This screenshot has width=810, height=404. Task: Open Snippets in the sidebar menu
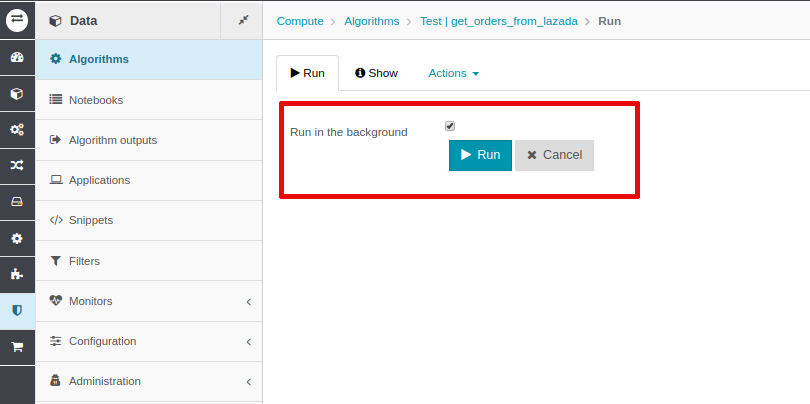(149, 221)
